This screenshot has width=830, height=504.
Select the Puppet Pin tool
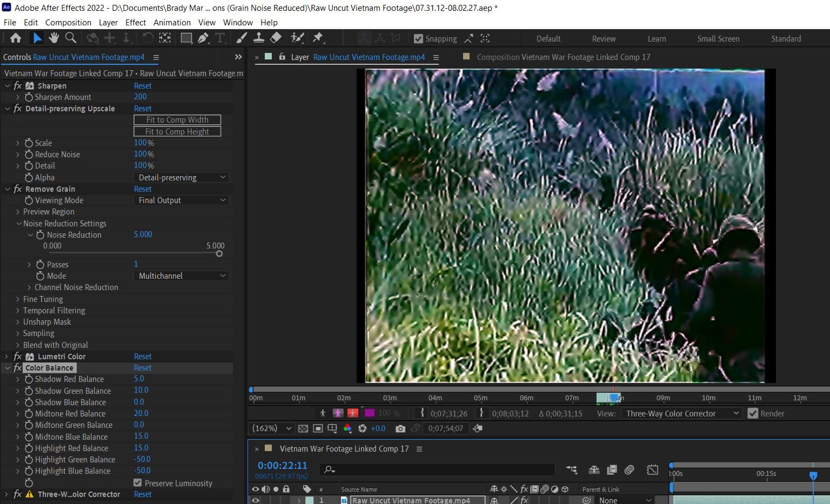[x=318, y=38]
